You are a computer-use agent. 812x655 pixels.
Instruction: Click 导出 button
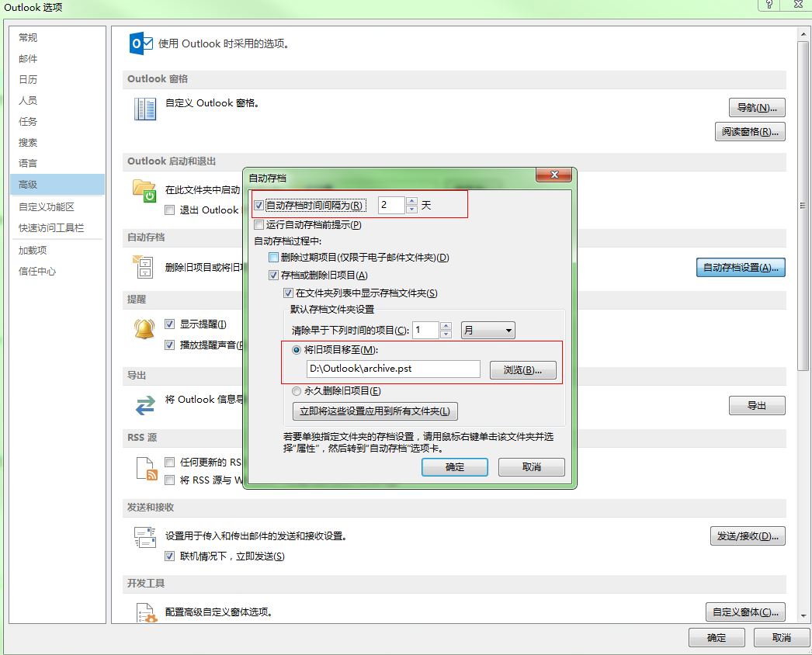click(x=757, y=405)
